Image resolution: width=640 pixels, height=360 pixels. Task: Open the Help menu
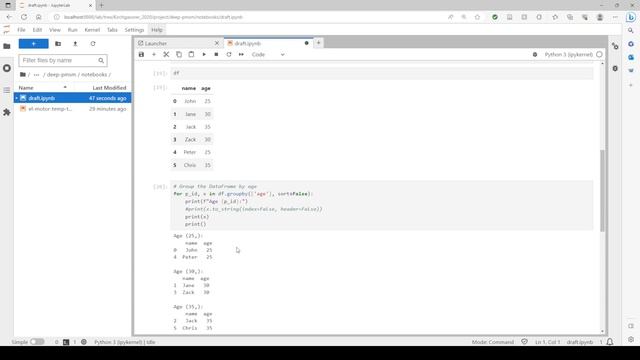(x=157, y=30)
